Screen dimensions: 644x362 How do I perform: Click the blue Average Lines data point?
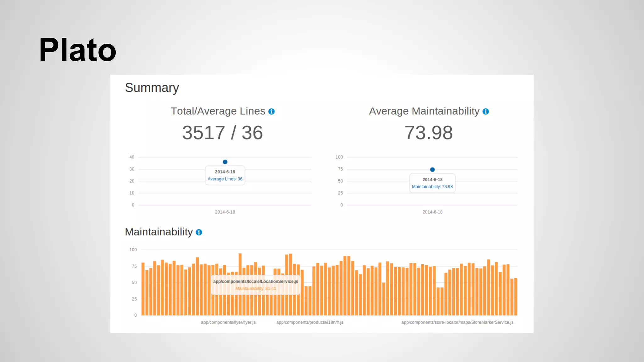225,162
